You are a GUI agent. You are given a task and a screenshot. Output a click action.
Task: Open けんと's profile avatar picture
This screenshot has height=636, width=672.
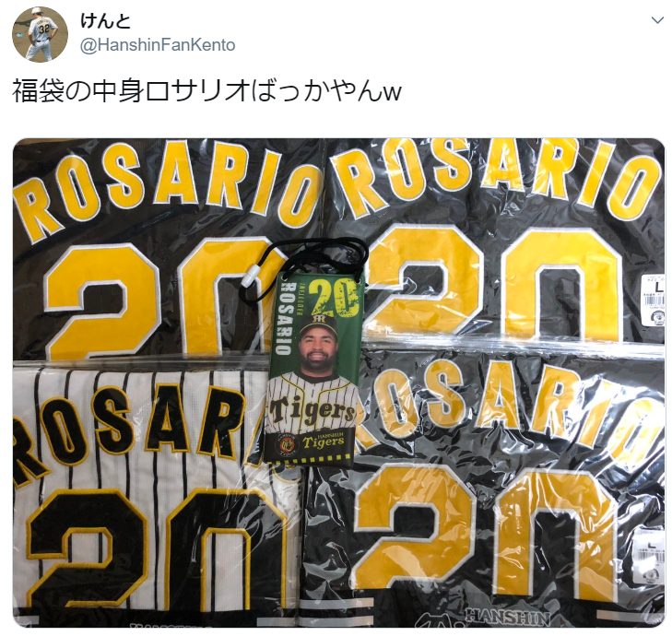40,34
